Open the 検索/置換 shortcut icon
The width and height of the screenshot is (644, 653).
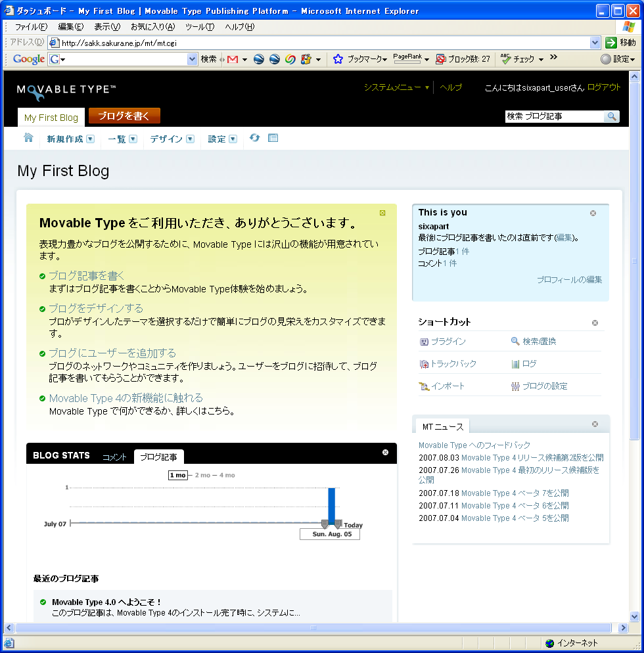515,342
